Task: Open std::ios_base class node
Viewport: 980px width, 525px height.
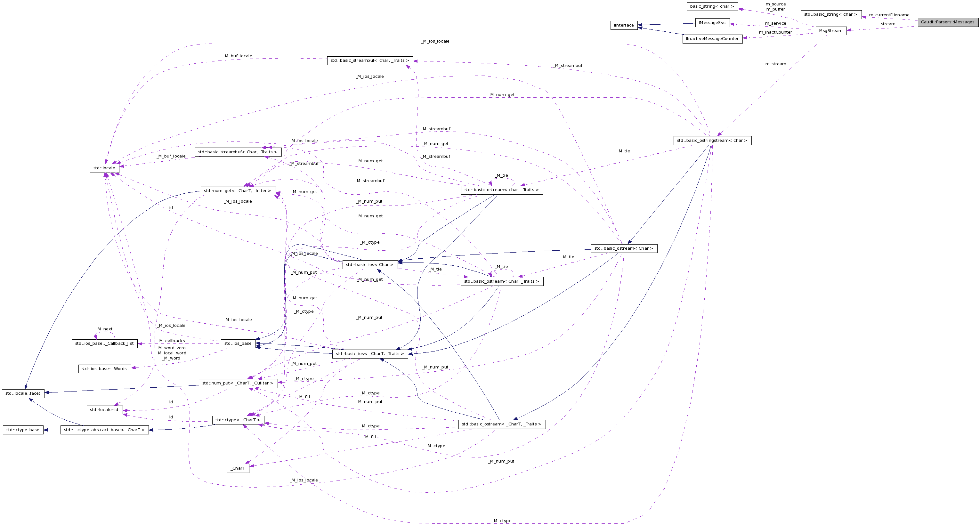Action: (238, 343)
